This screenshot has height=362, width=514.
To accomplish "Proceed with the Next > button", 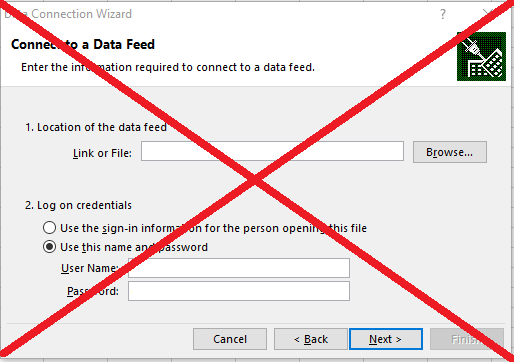I will click(x=386, y=339).
